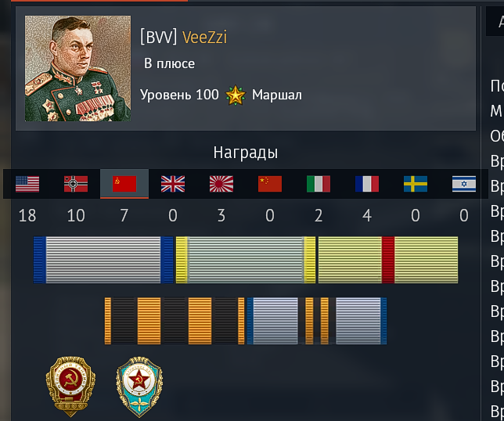This screenshot has height=421, width=504.
Task: View the France flag awards
Action: pos(367,184)
